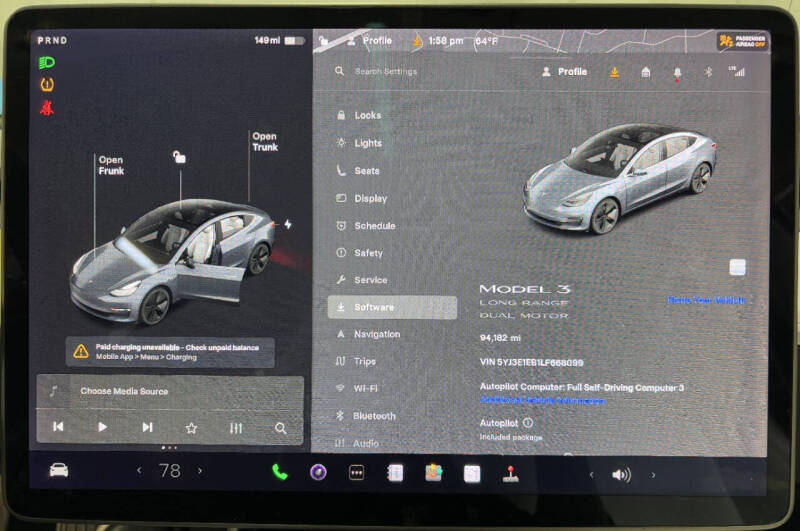Focus the Search Settings field
The width and height of the screenshot is (800, 531).
385,71
